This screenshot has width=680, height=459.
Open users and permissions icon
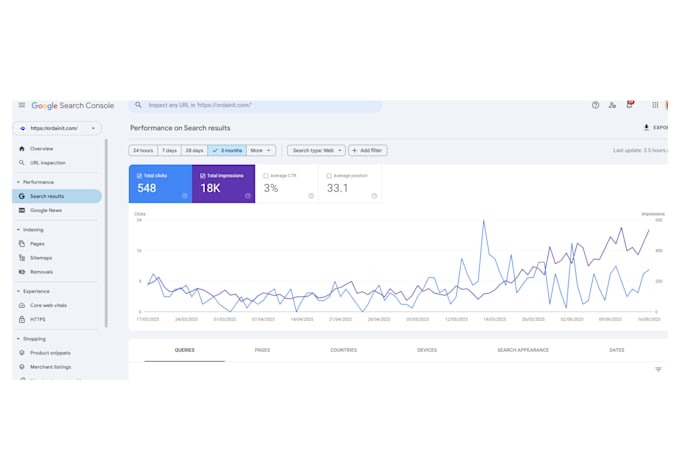[x=612, y=105]
